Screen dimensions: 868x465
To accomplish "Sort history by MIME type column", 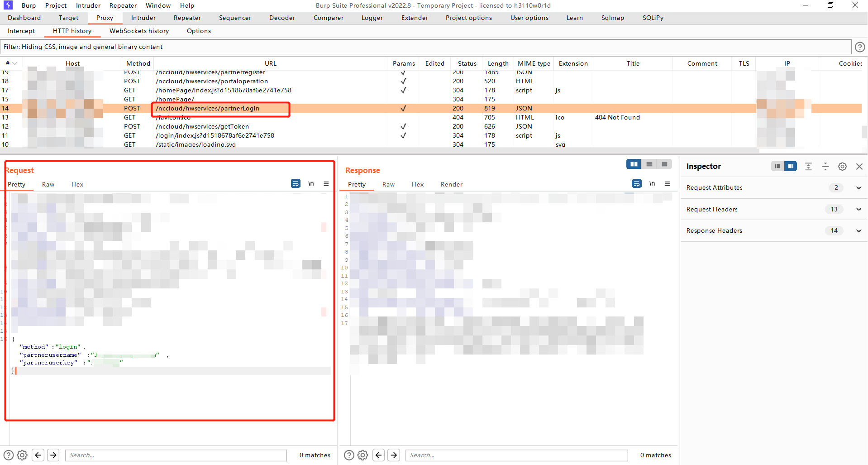I will (x=534, y=63).
